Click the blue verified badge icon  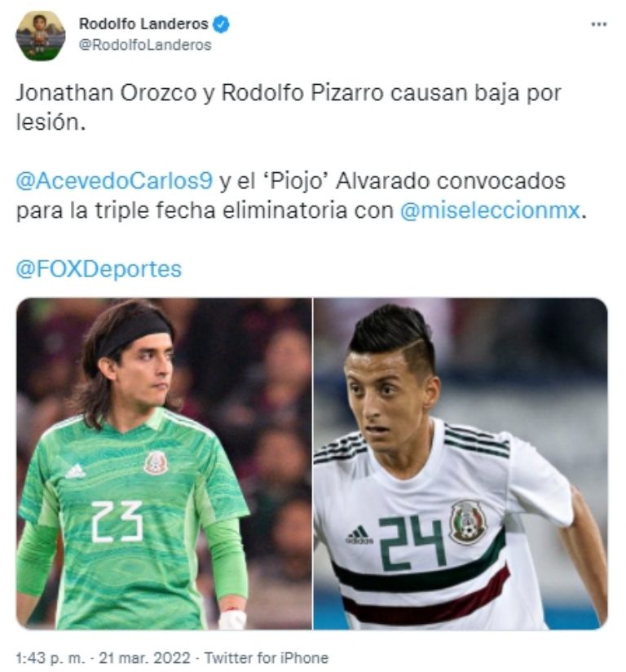point(221,24)
